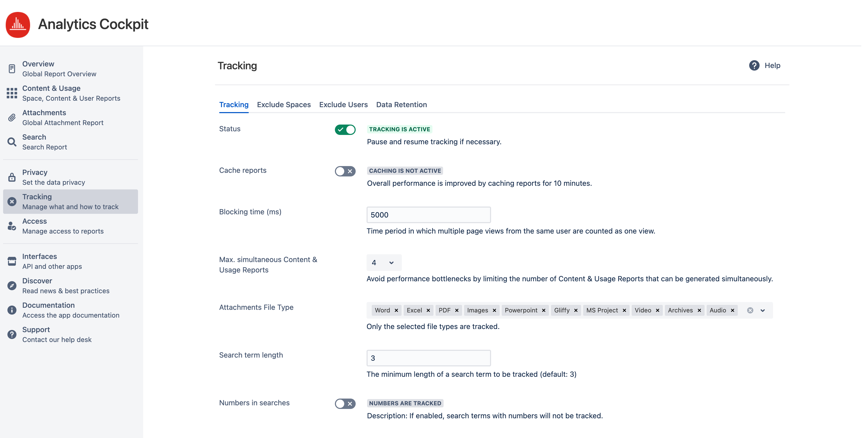Open the Overview Global Report section
Viewport: 868px width, 438px height.
pyautogui.click(x=12, y=69)
